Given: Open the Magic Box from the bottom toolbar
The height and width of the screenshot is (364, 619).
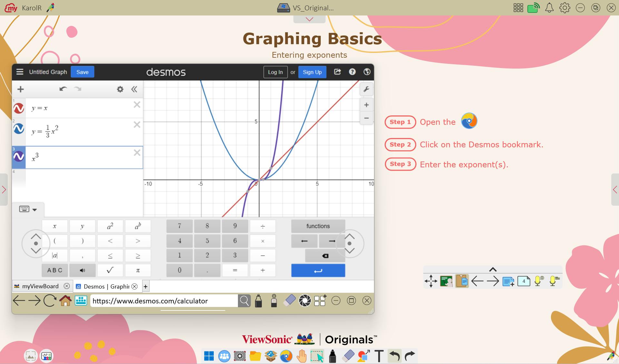Looking at the screenshot, I should click(x=270, y=356).
